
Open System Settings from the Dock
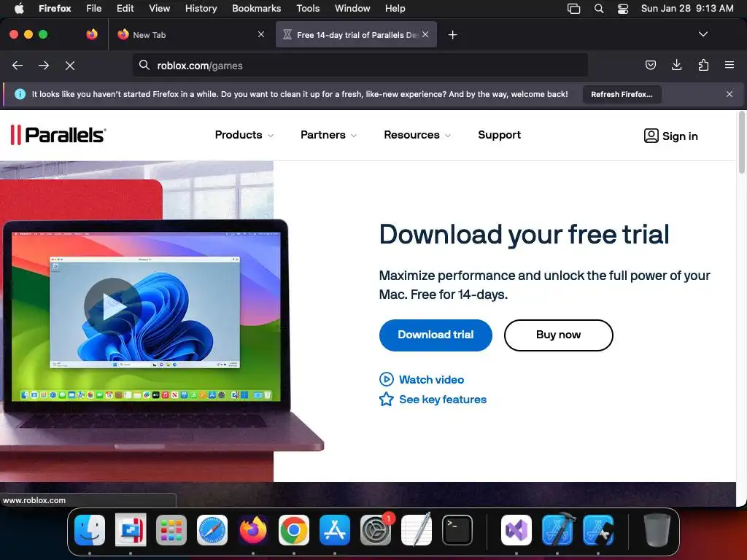[x=376, y=530]
